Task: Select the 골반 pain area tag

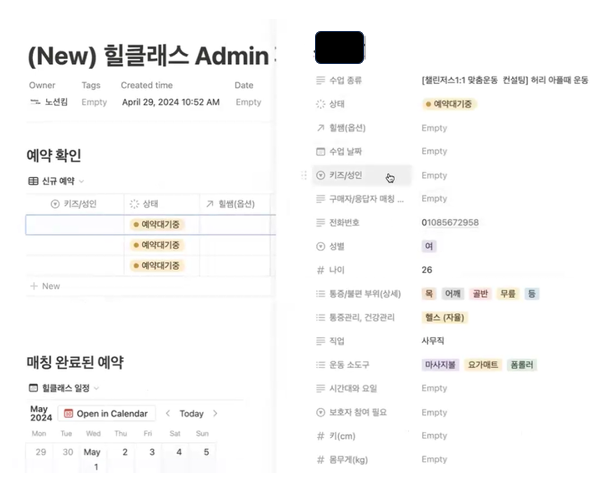Action: pos(480,294)
